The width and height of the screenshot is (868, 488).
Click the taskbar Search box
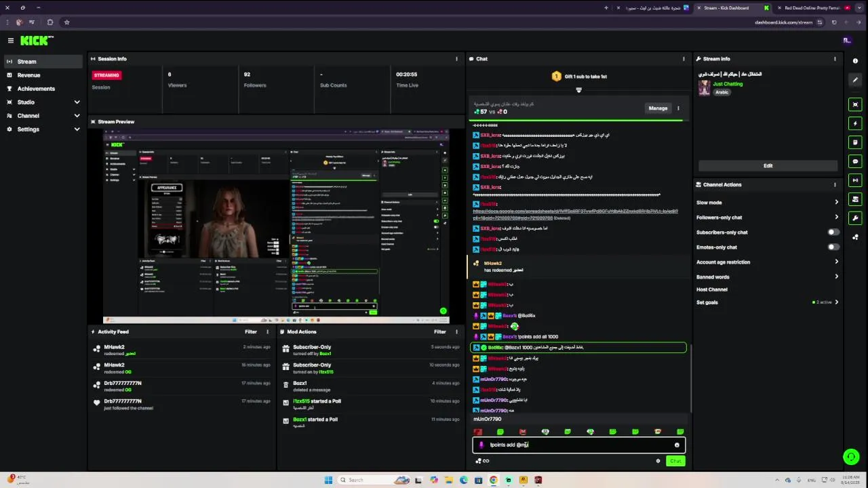pyautogui.click(x=374, y=480)
